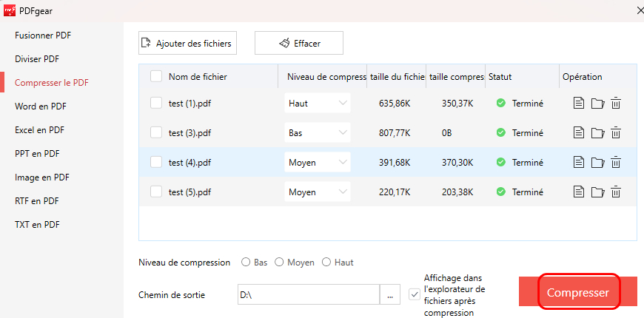This screenshot has height=318, width=644.
Task: Open compression level dropdown for test (5).pdf
Action: 318,192
